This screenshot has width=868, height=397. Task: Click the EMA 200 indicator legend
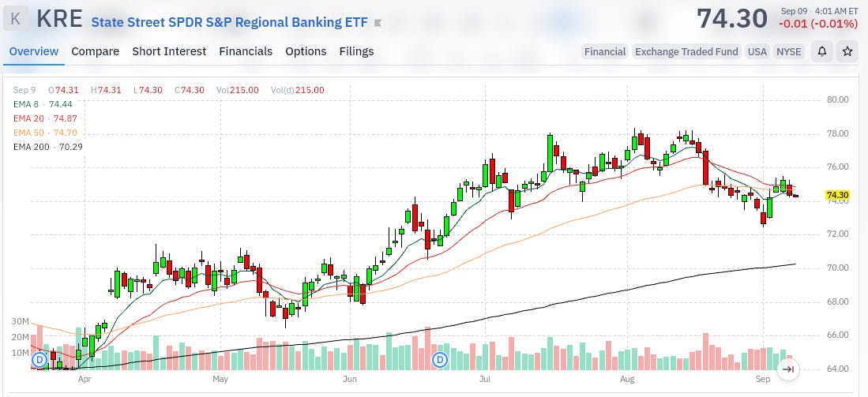click(47, 147)
